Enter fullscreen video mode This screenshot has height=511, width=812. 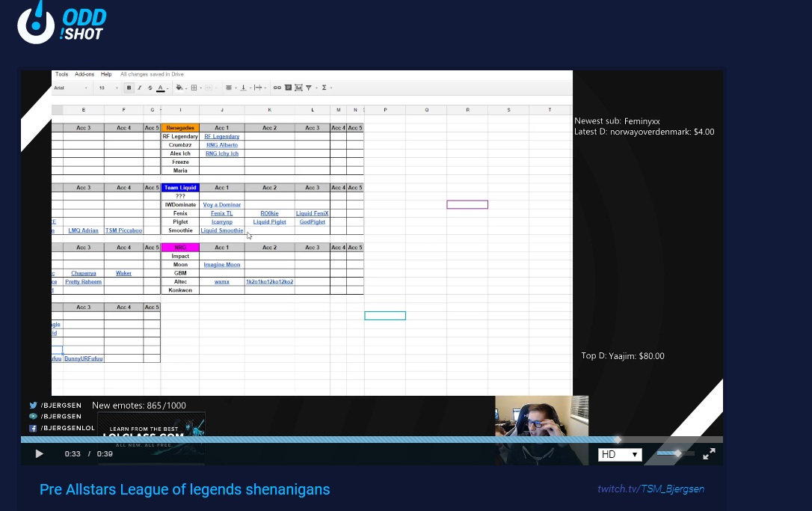pyautogui.click(x=710, y=453)
